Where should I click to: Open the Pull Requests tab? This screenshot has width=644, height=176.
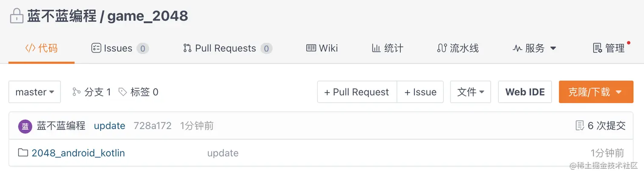[x=227, y=48]
